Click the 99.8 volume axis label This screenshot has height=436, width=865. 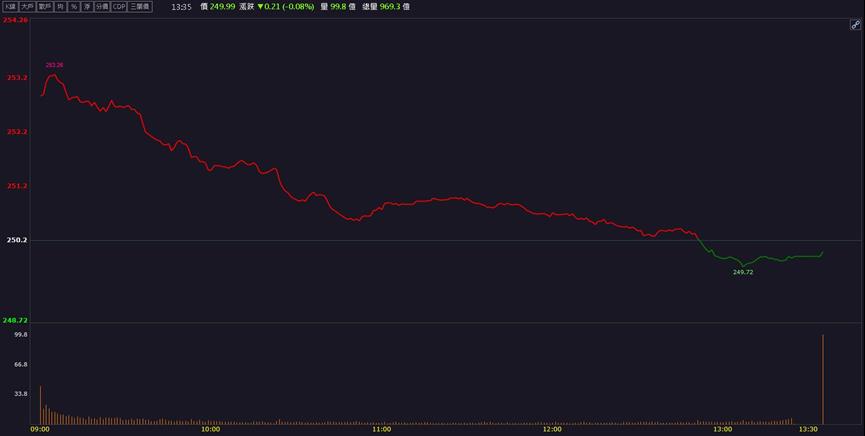(21, 334)
